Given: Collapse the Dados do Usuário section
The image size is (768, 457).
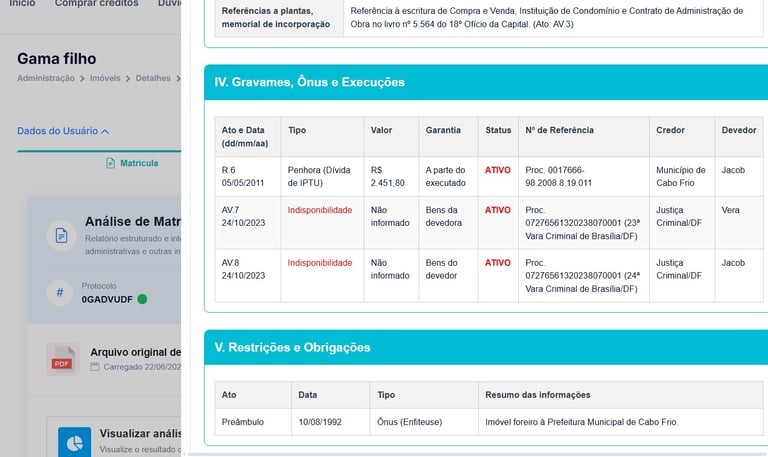Looking at the screenshot, I should [x=63, y=131].
